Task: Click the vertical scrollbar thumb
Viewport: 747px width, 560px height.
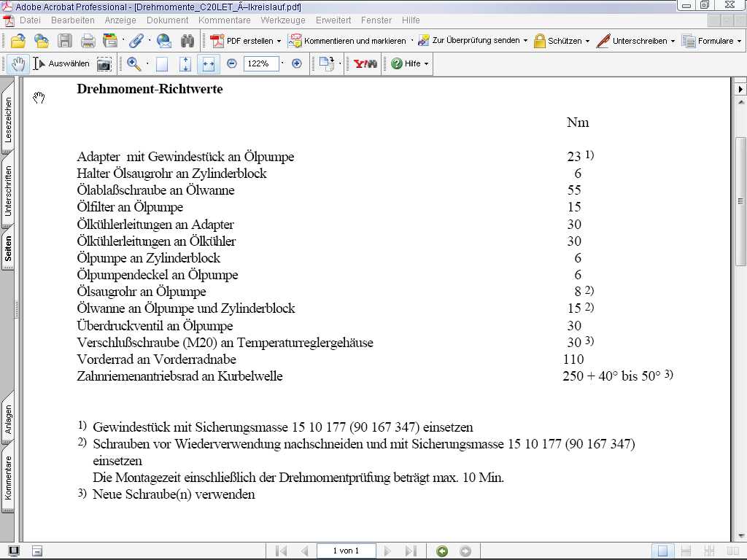Action: [x=740, y=201]
